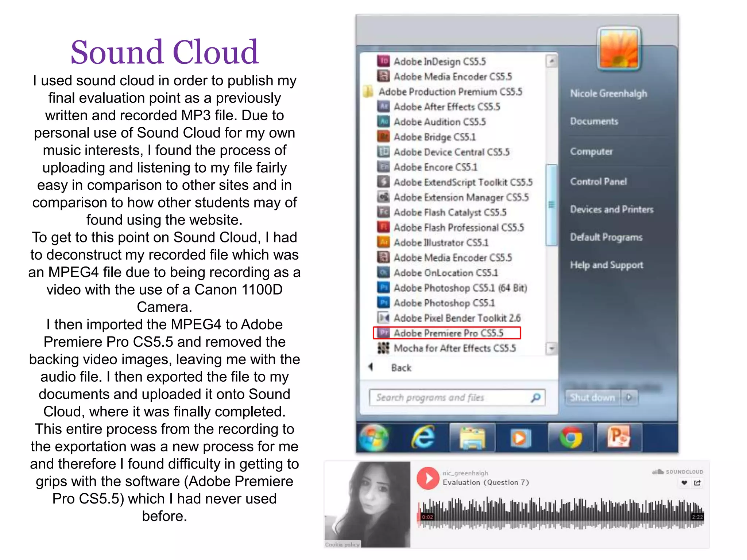Open Adobe Audition CS5.5 icon
The width and height of the screenshot is (747, 560).
pyautogui.click(x=383, y=121)
